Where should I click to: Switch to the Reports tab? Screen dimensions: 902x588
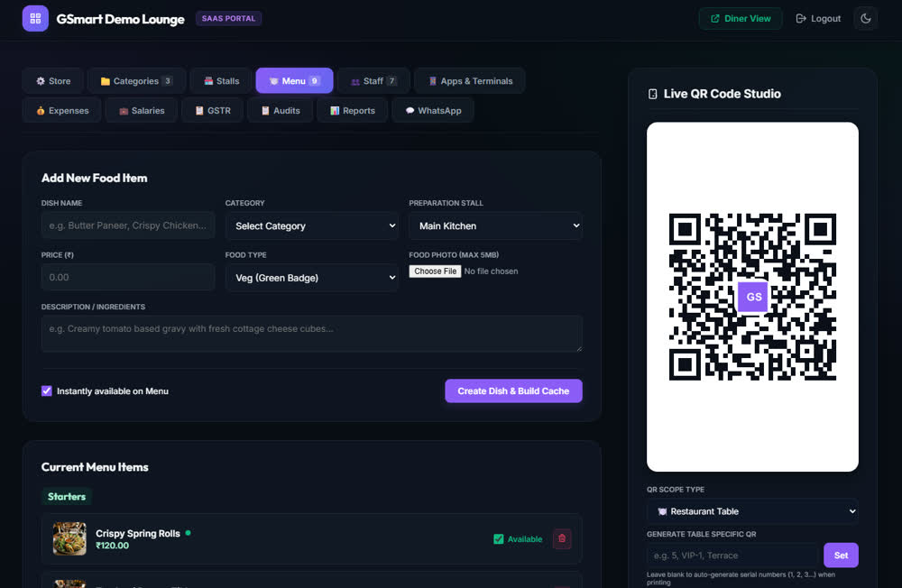(352, 110)
